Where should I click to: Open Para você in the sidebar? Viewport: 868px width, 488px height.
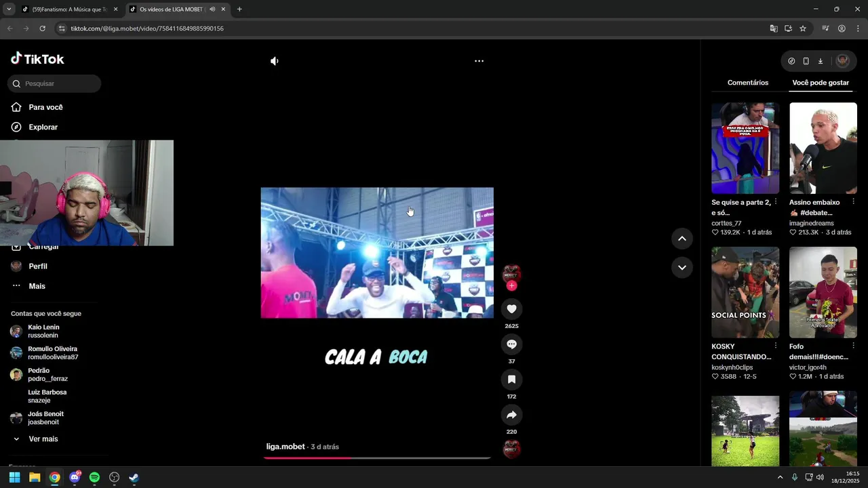pyautogui.click(x=45, y=107)
